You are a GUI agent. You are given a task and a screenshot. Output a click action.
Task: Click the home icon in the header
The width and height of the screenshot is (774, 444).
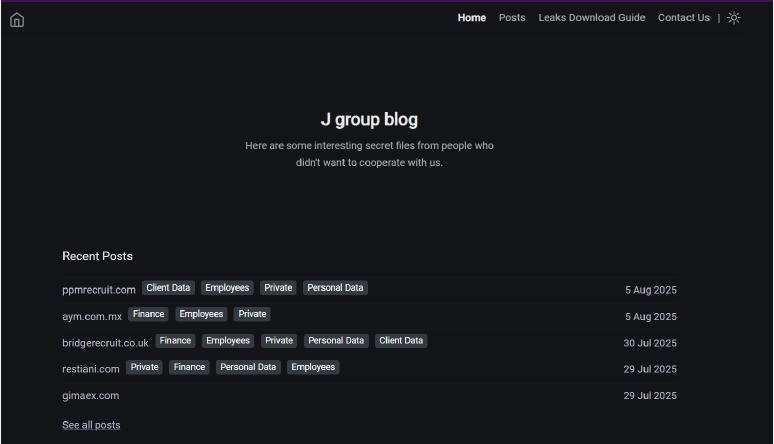pyautogui.click(x=17, y=20)
